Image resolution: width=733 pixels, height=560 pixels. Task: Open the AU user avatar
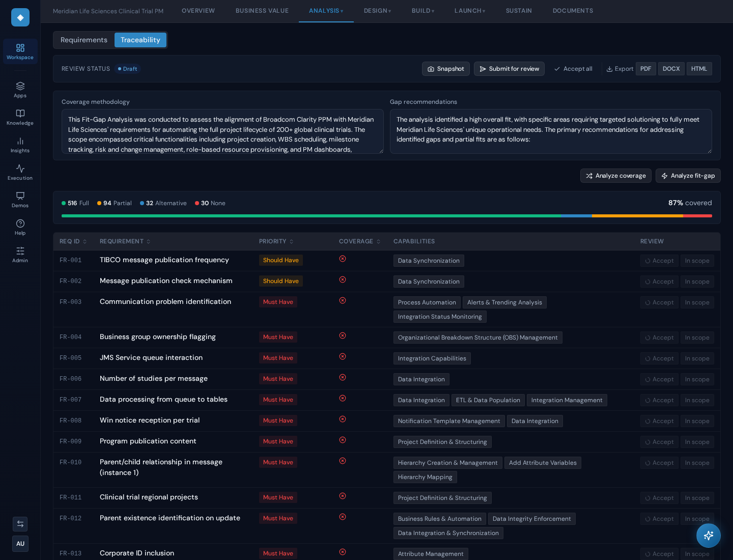point(20,544)
